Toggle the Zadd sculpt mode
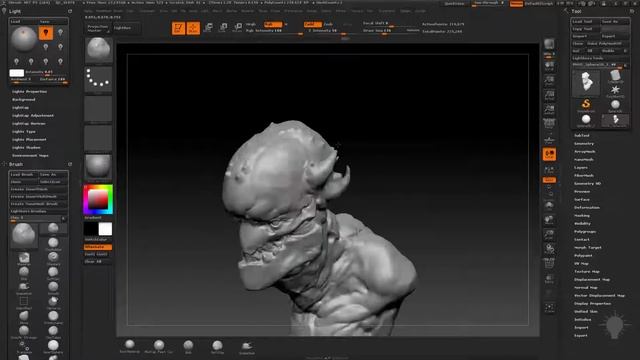Image resolution: width=640 pixels, height=360 pixels. click(313, 24)
